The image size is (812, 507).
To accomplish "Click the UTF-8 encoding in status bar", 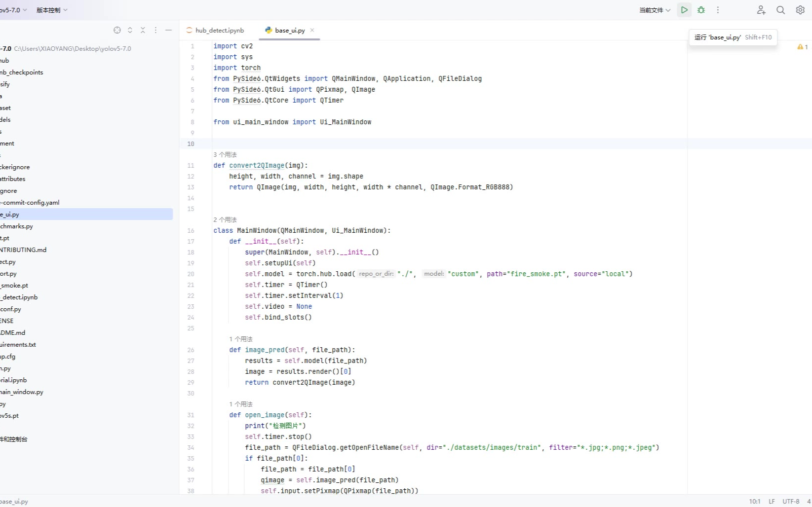I will click(790, 501).
